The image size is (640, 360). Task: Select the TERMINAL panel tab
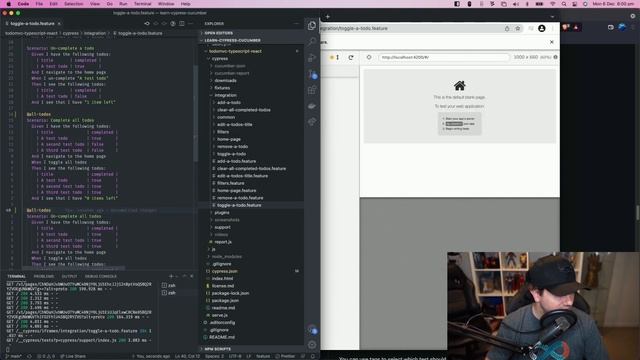[16, 276]
